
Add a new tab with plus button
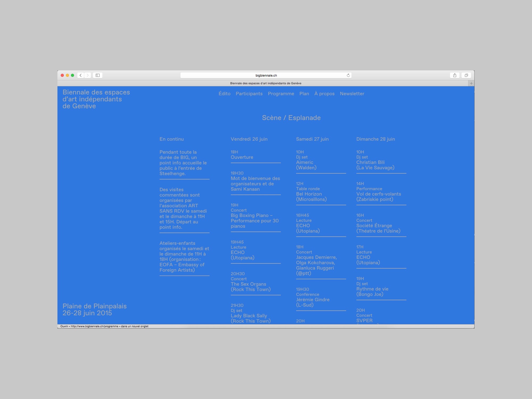[471, 83]
